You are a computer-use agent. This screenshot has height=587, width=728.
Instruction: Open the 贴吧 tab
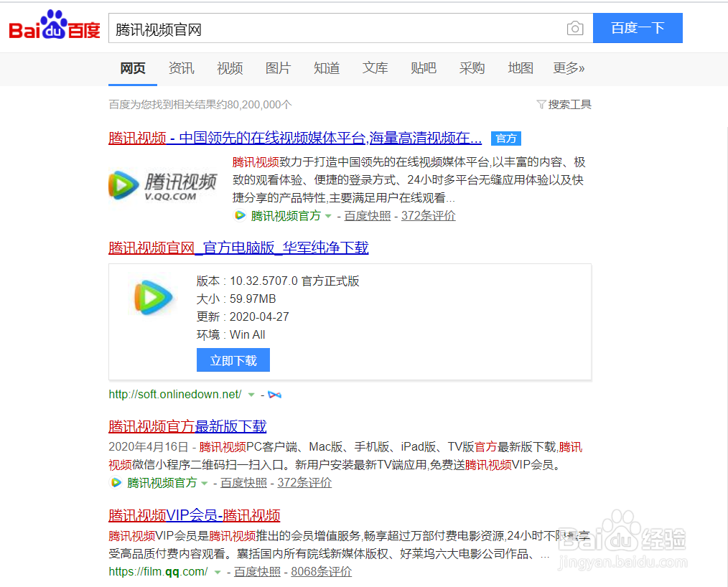click(424, 69)
